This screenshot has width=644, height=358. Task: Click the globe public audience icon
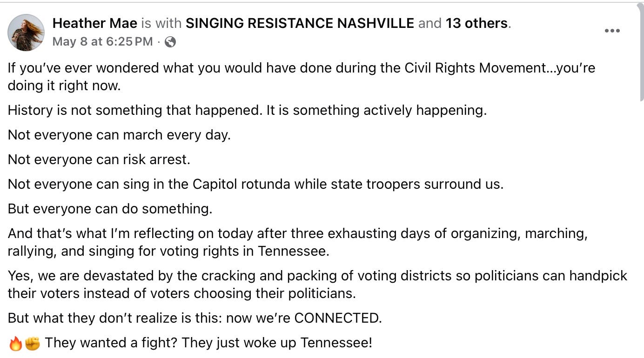[x=170, y=42]
